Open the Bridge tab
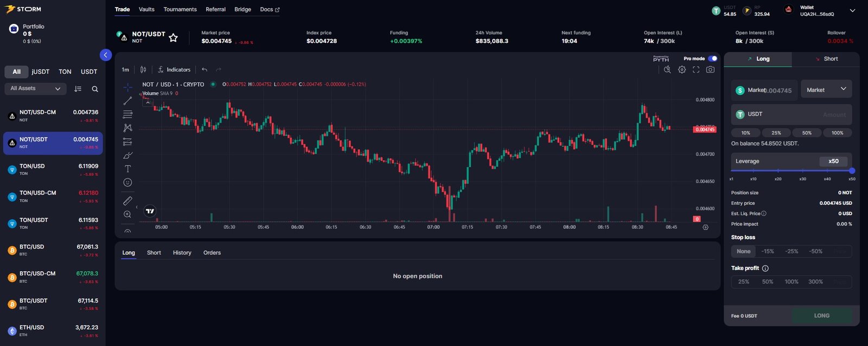Image resolution: width=868 pixels, height=346 pixels. pyautogui.click(x=242, y=9)
